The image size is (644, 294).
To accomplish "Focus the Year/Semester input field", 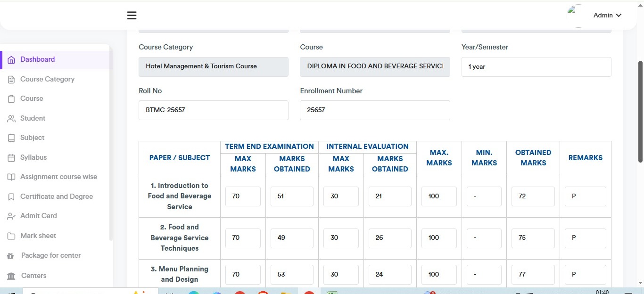I will (537, 67).
